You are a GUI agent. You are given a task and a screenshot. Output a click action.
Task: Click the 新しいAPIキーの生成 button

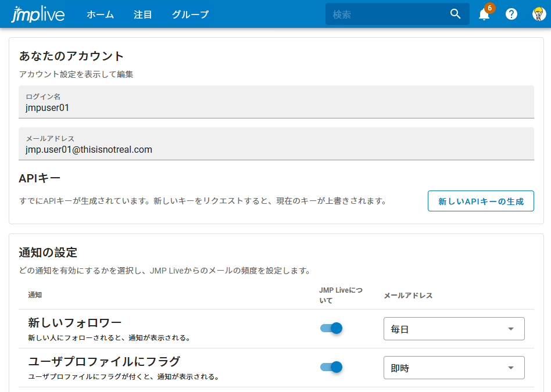(481, 201)
